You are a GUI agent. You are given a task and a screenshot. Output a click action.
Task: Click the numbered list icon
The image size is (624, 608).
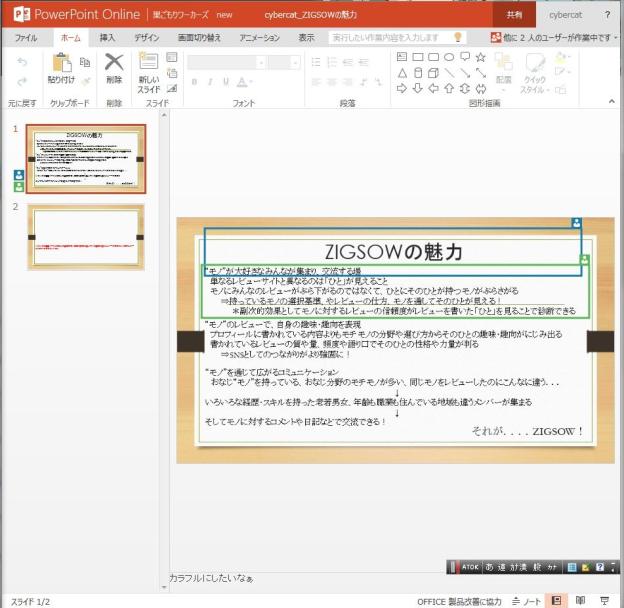(x=332, y=62)
